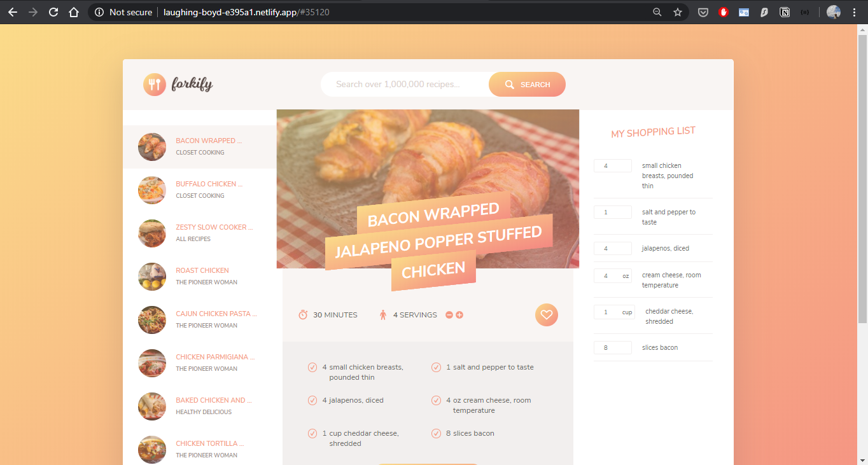The height and width of the screenshot is (465, 868).
Task: Open the Chrome three-dot menu
Action: click(854, 12)
